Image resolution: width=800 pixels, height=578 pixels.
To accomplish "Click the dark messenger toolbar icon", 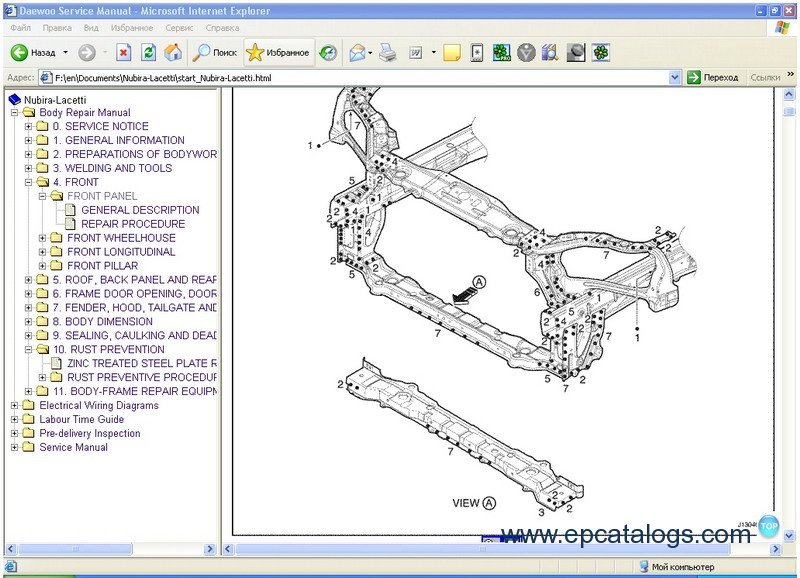I will (x=576, y=53).
